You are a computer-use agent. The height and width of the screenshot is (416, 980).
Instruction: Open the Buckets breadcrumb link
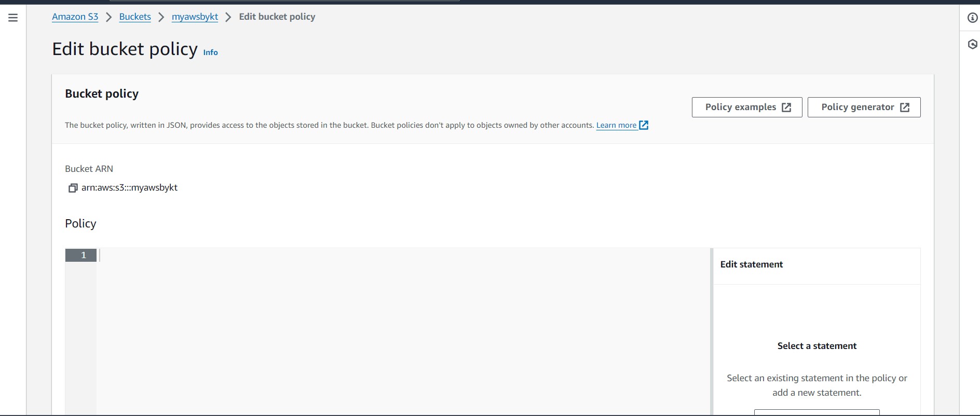[135, 17]
